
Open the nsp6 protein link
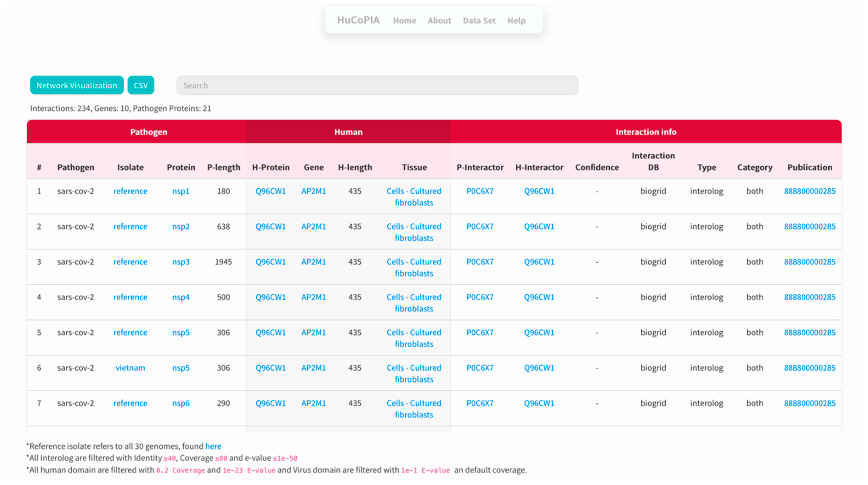pos(181,403)
